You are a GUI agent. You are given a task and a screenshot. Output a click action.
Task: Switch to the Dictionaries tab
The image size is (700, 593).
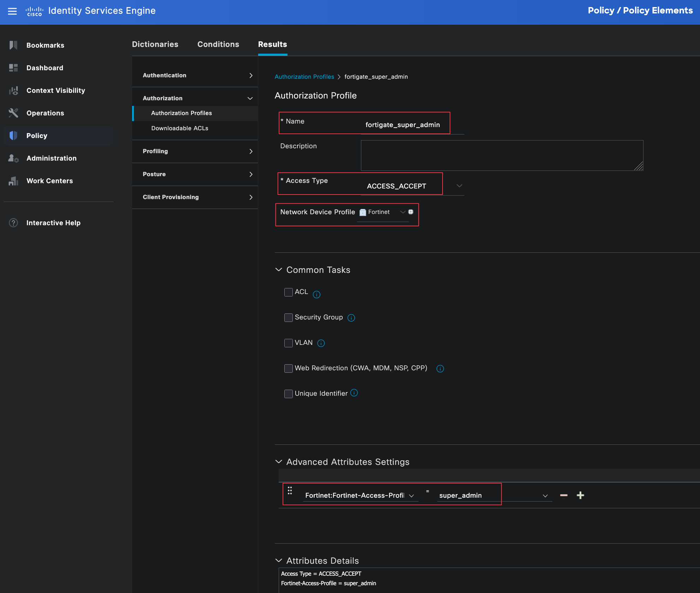155,44
